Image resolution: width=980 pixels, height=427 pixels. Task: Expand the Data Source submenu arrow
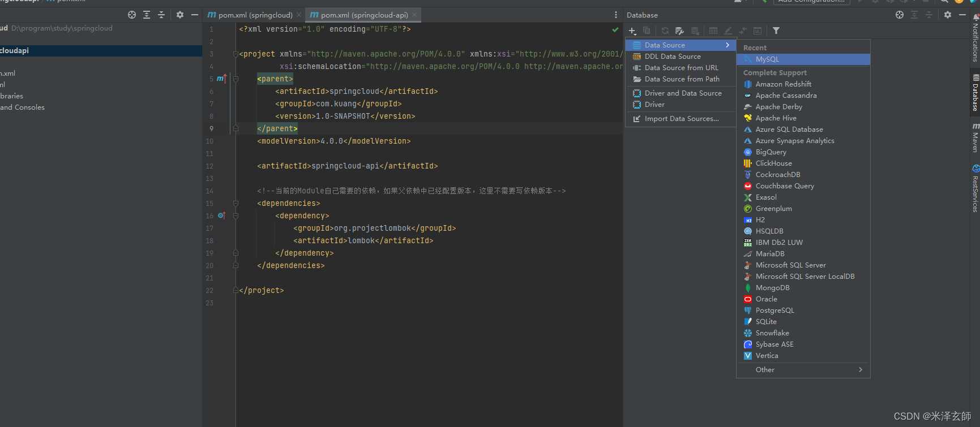point(727,45)
